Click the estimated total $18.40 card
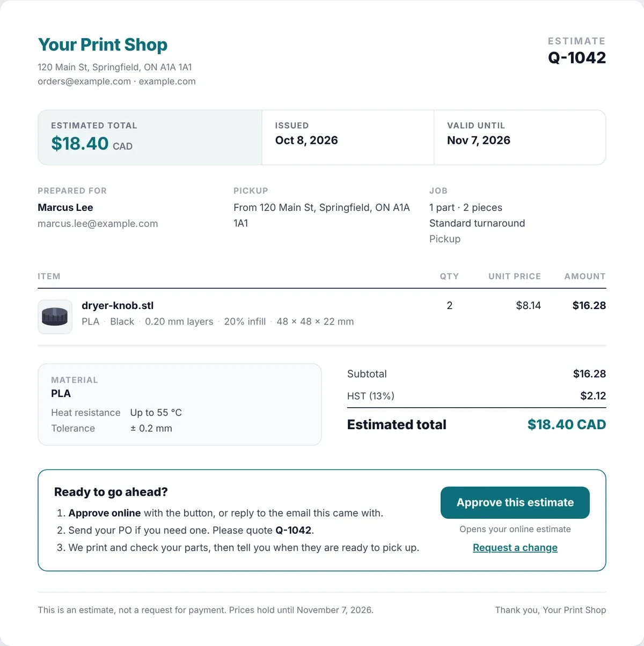Image resolution: width=644 pixels, height=646 pixels. (150, 137)
